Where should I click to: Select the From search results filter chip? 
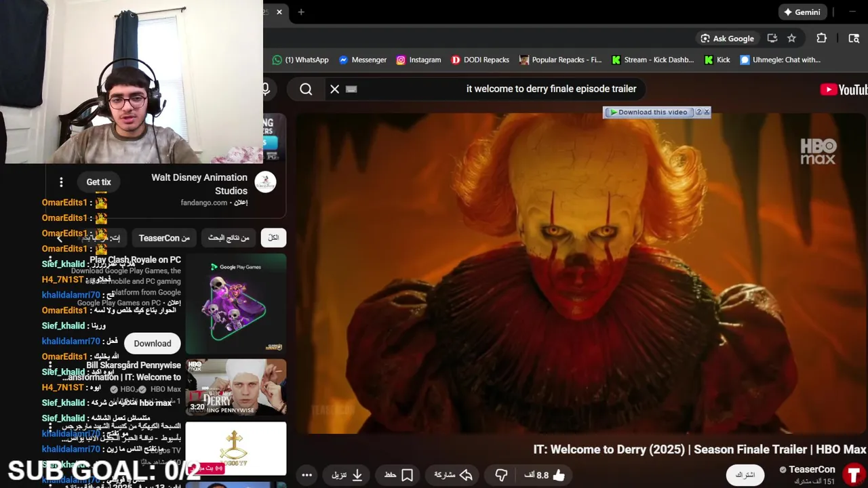point(229,237)
